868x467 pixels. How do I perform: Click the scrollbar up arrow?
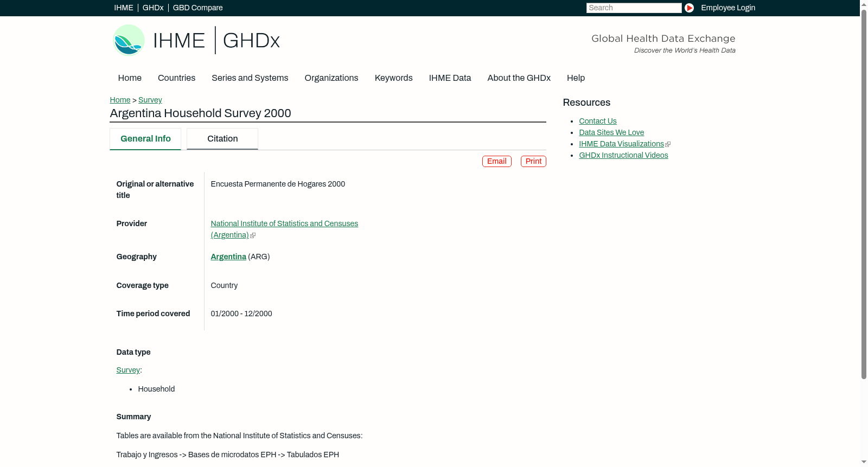click(864, 4)
